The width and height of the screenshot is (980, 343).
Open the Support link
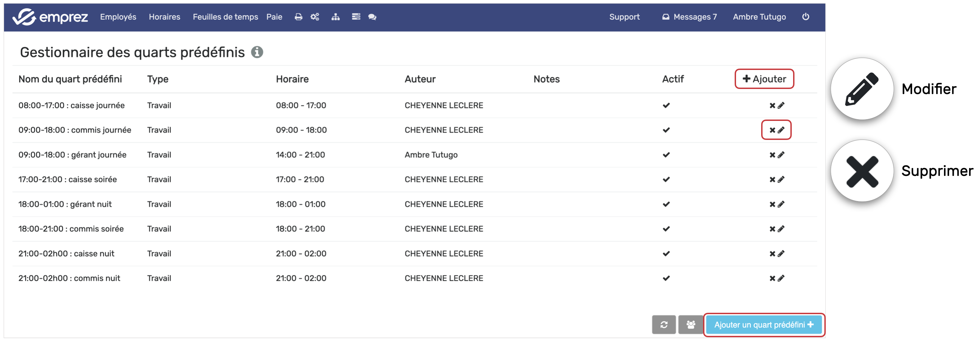click(x=624, y=17)
